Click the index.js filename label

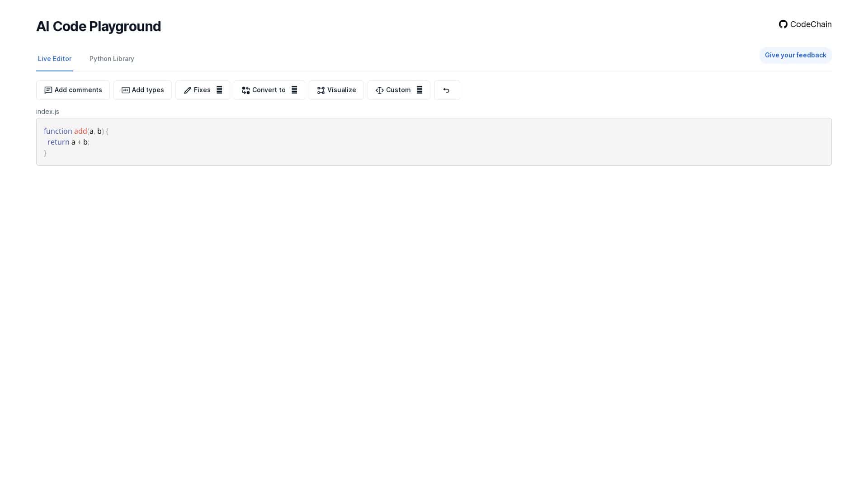tap(47, 112)
